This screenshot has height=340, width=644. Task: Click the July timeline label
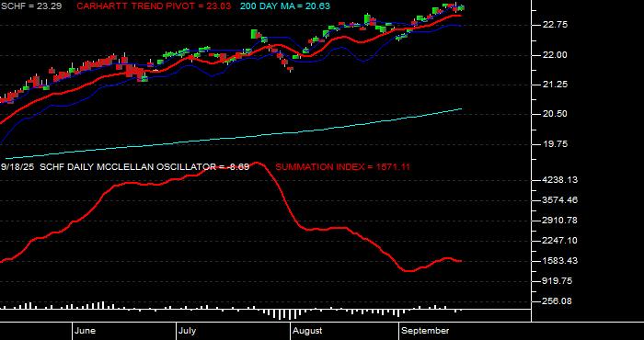(188, 331)
